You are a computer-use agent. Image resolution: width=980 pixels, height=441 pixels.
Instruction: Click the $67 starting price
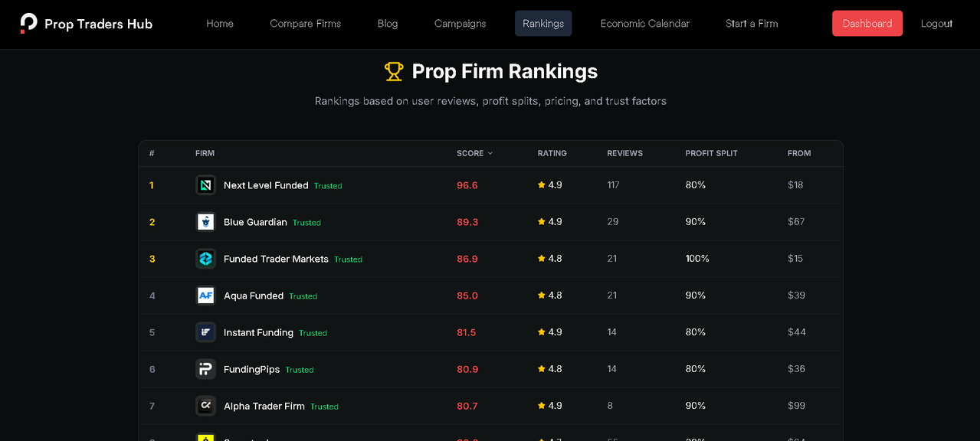[x=796, y=222]
